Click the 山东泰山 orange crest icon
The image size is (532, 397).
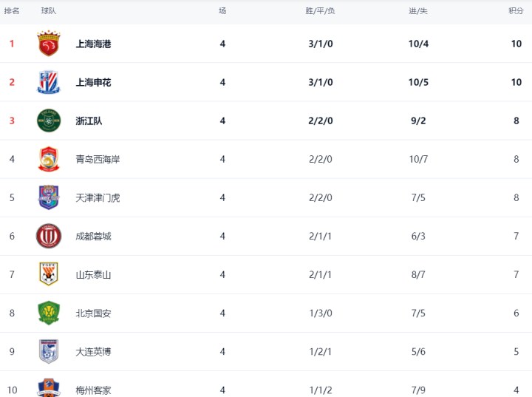pyautogui.click(x=49, y=274)
